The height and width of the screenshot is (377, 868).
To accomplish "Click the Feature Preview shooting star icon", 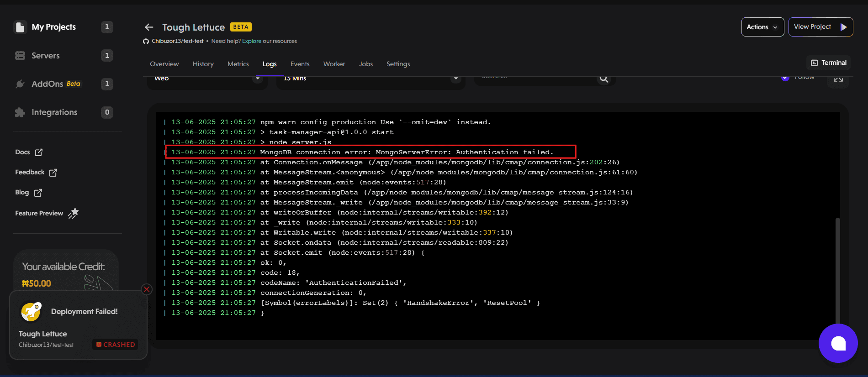I will coord(74,213).
